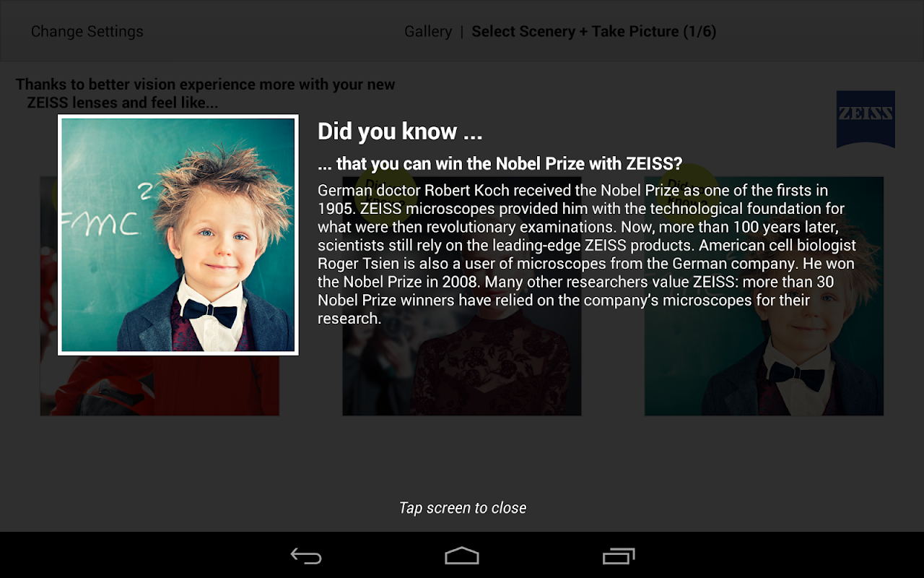
Task: Switch to the Gallery tab
Action: pos(428,32)
